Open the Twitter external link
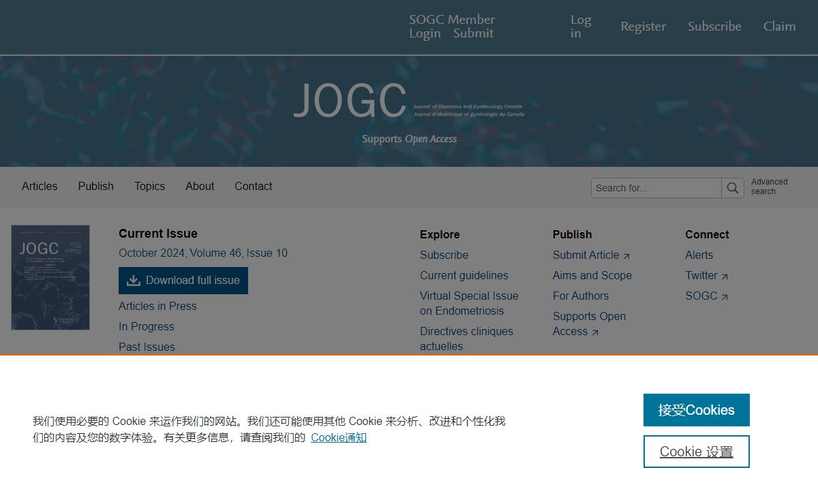Viewport: 818px width, 504px height. click(x=707, y=275)
